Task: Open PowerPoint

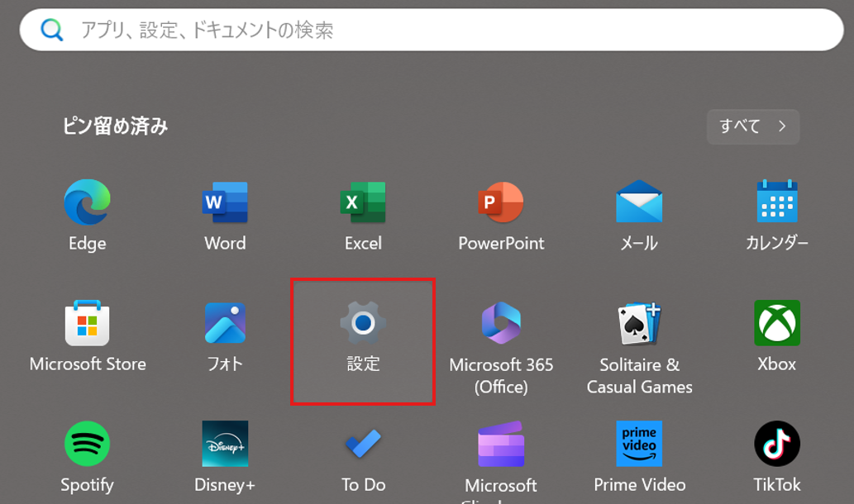Action: [500, 211]
